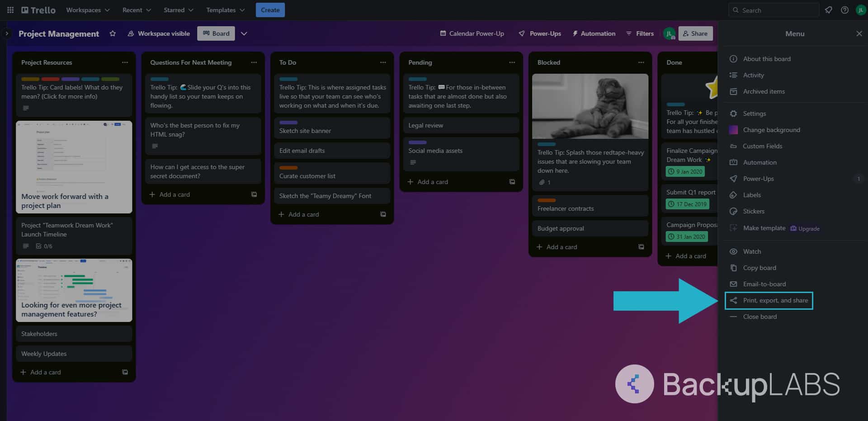Screen dimensions: 868x421
Task: Open board Filters
Action: [x=640, y=33]
